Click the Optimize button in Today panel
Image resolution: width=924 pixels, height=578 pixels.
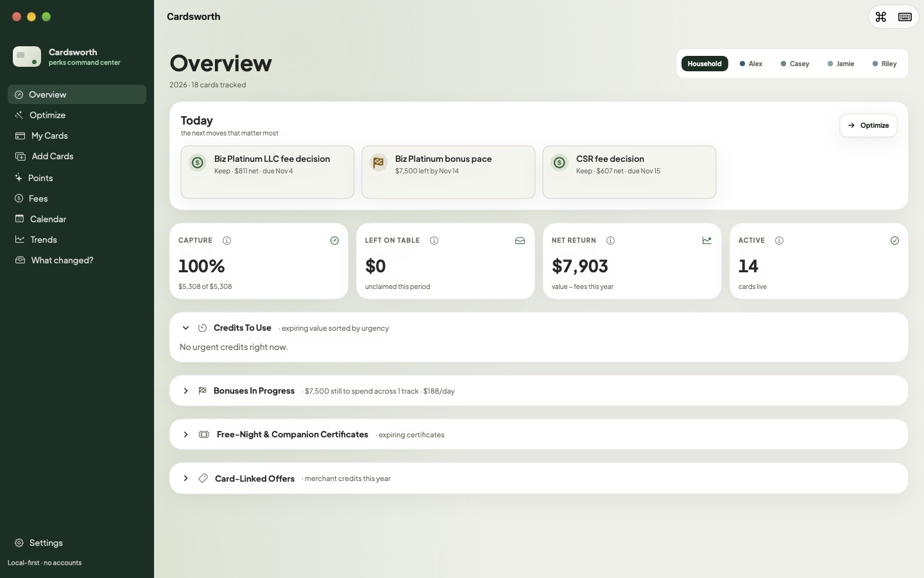[868, 125]
